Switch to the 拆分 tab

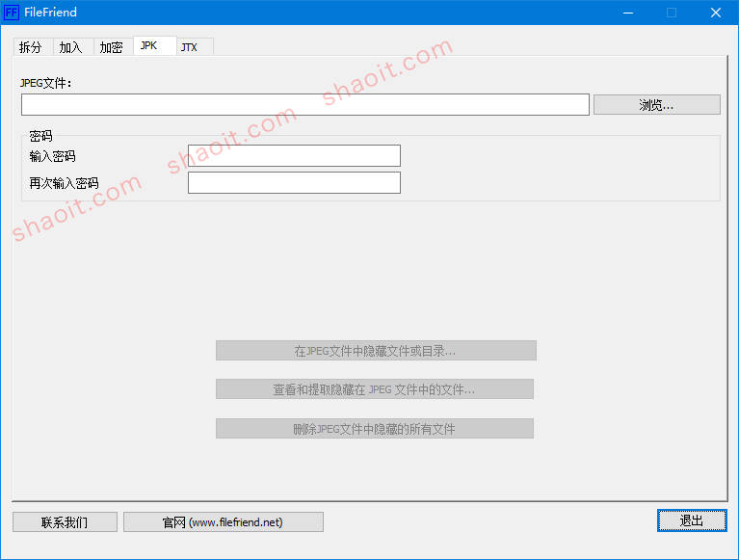33,46
